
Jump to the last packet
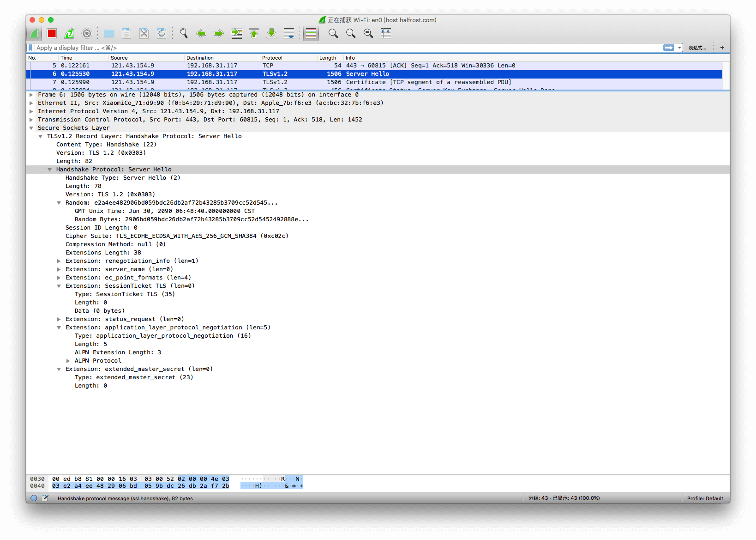tap(271, 33)
